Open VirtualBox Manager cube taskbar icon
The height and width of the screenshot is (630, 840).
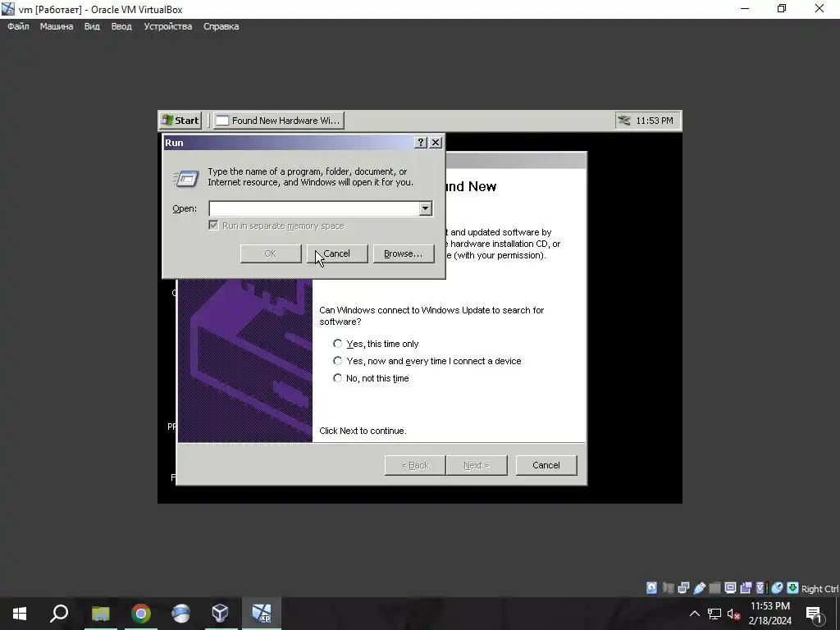point(220,614)
